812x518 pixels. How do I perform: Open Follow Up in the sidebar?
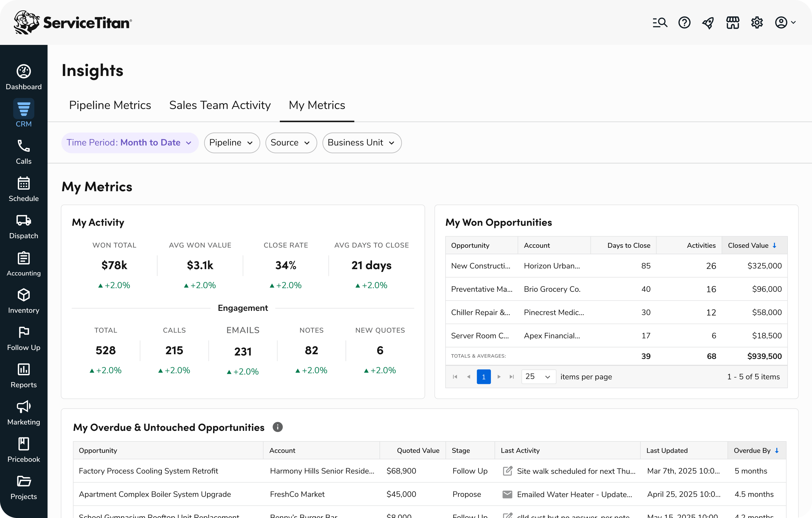point(24,338)
